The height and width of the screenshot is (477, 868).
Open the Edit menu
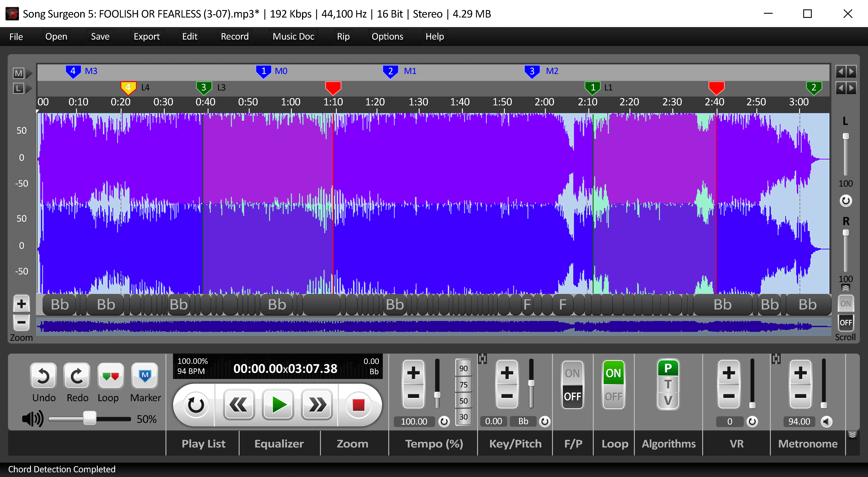coord(190,36)
